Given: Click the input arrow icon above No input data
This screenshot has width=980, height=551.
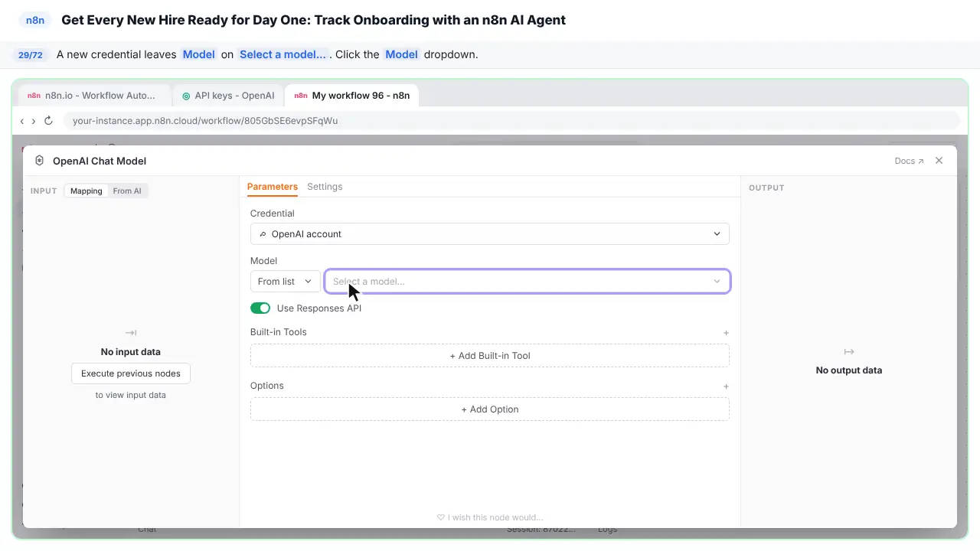Looking at the screenshot, I should point(131,333).
